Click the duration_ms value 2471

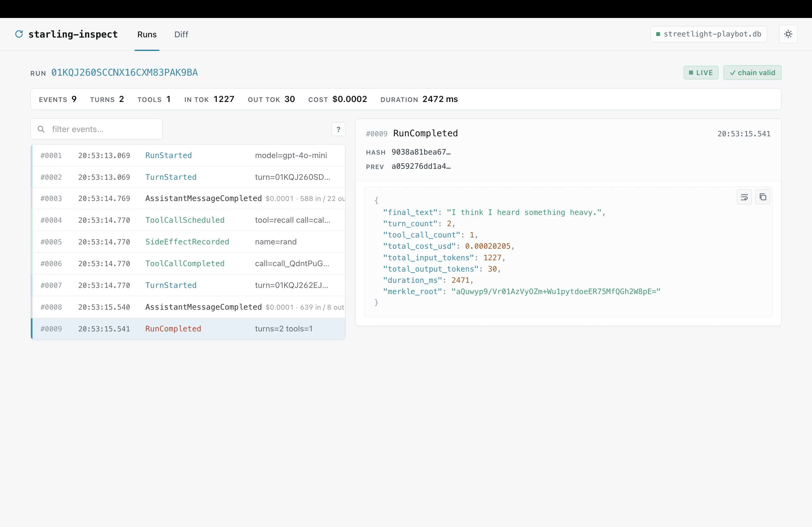[460, 280]
